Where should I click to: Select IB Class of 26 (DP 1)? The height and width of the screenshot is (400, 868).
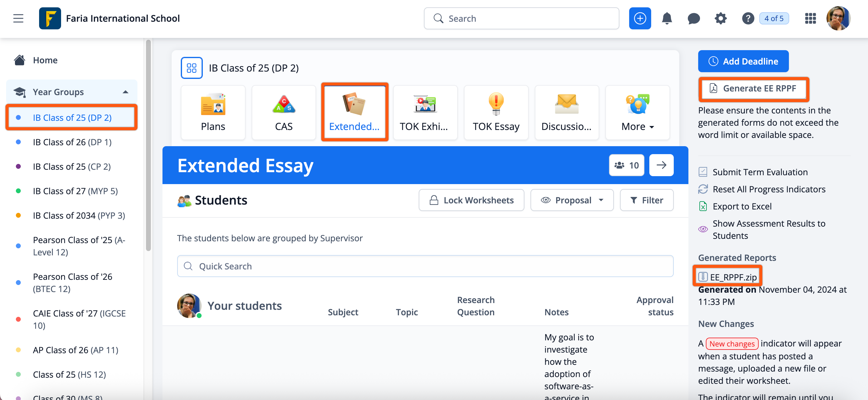pyautogui.click(x=72, y=142)
